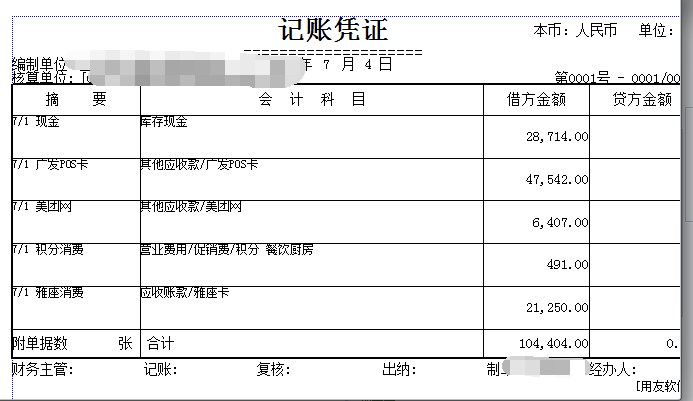Select the 本币：人民币 currency label
Viewport: 693px width, 401px height.
point(578,31)
